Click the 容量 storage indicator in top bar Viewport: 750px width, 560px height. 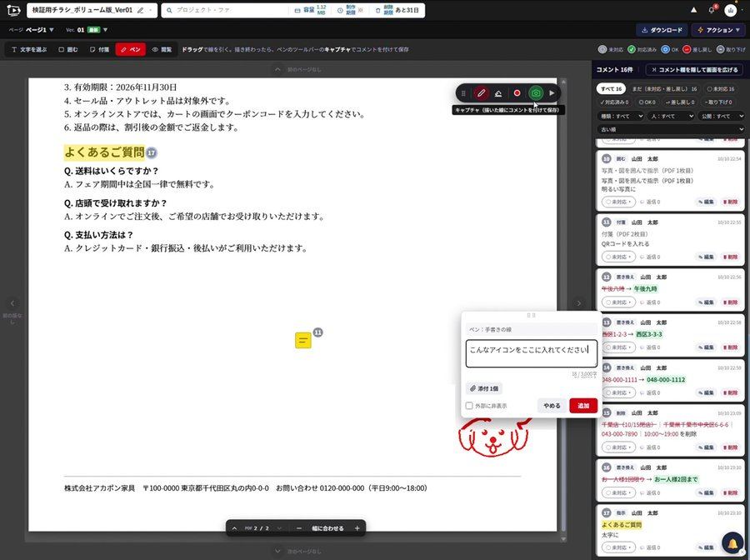311,10
